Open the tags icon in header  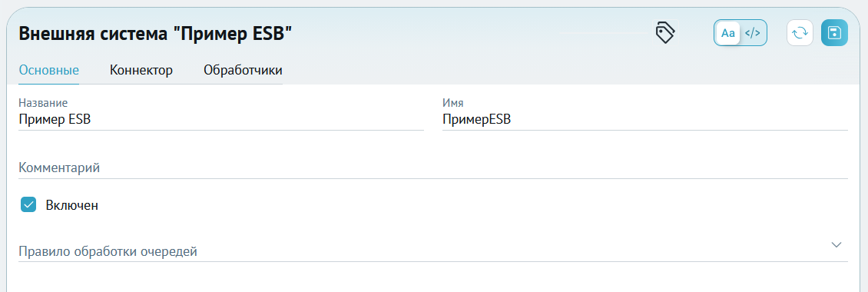click(665, 33)
